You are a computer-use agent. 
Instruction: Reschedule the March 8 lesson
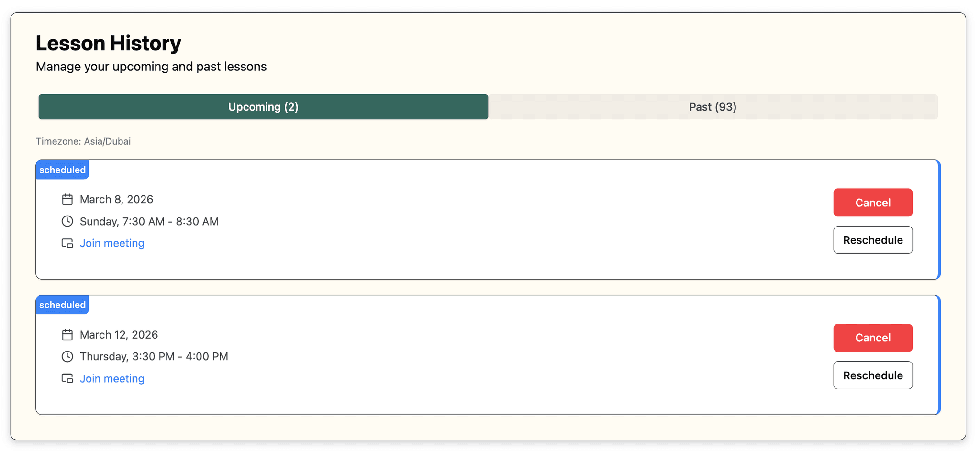click(x=873, y=240)
